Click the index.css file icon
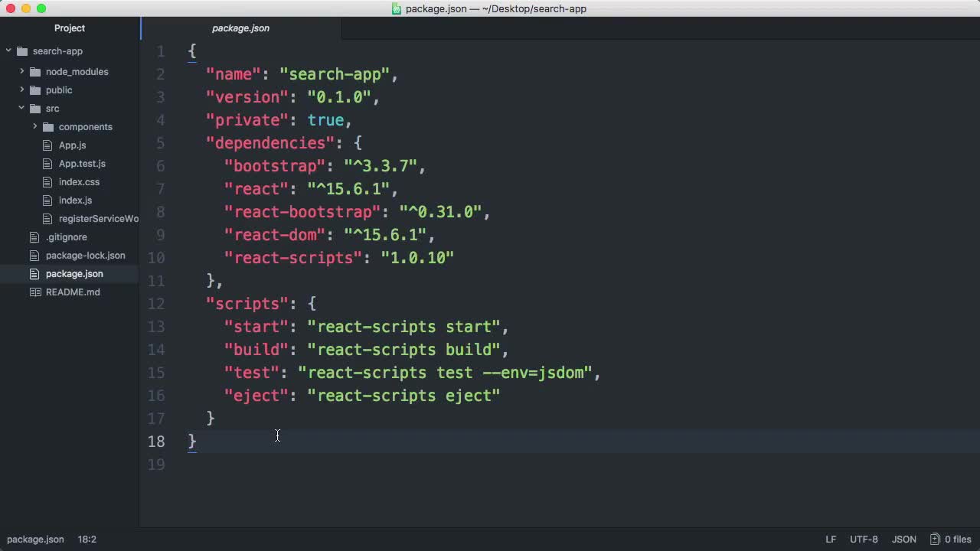This screenshot has width=980, height=551. [x=47, y=181]
